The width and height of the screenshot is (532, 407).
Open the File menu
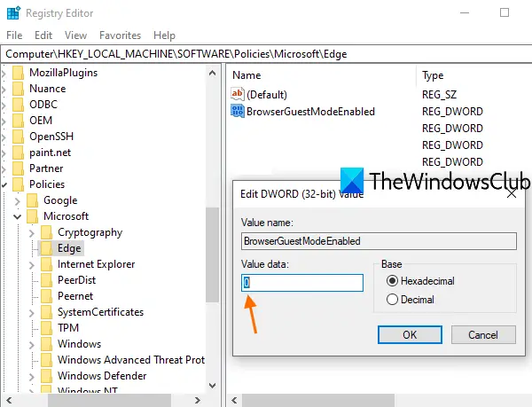pos(14,35)
